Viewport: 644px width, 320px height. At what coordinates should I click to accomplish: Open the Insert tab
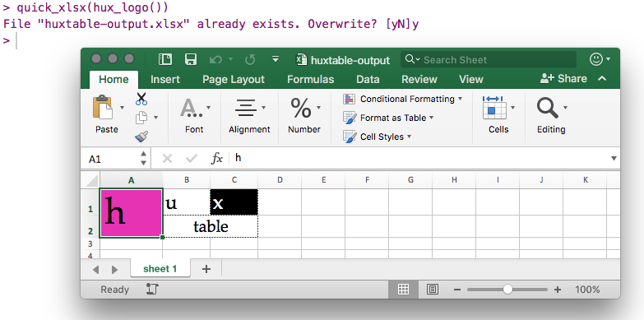(x=165, y=79)
